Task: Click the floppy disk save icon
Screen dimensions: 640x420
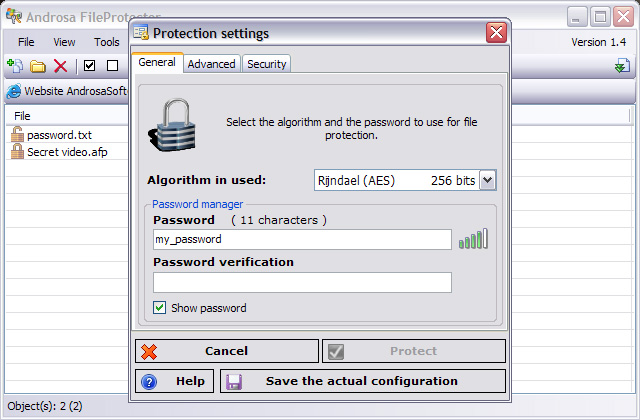Action: (233, 381)
